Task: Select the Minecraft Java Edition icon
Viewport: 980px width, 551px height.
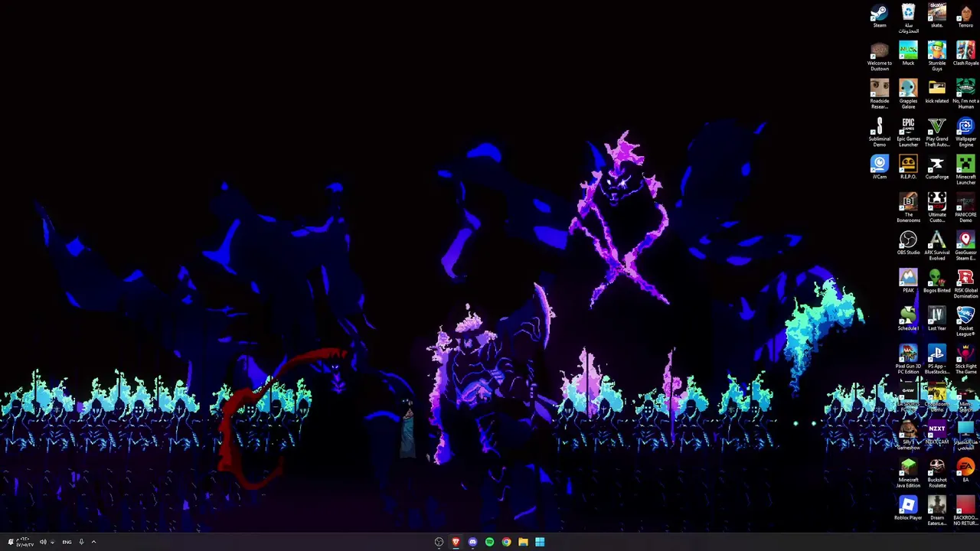Action: click(x=908, y=473)
